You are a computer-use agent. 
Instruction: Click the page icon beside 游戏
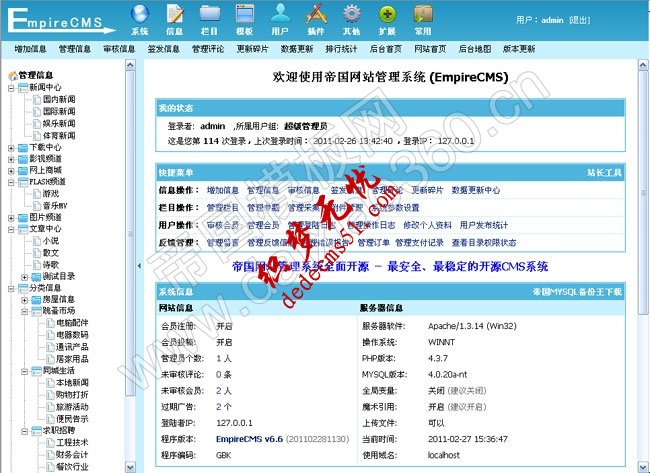[x=37, y=194]
